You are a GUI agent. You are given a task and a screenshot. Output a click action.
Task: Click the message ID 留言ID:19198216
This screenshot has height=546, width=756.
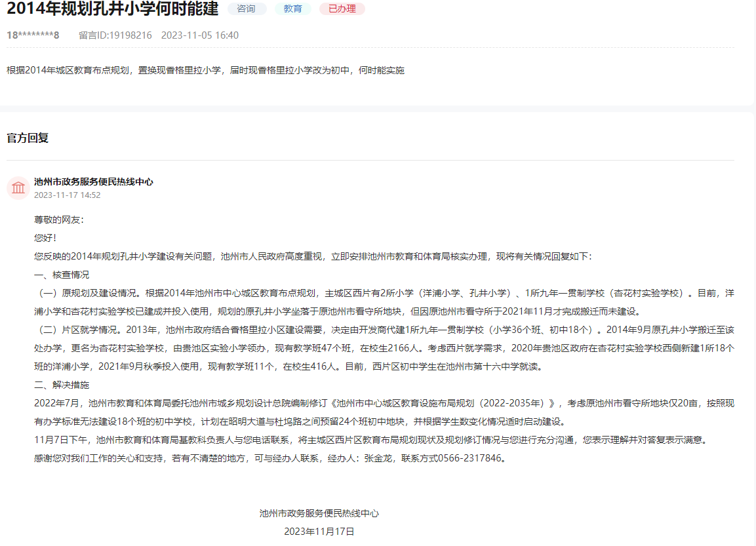point(115,35)
